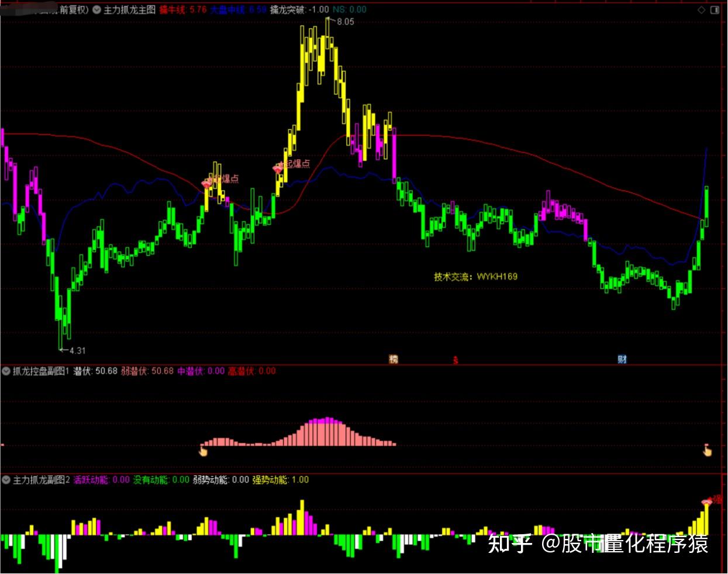The image size is (728, 574).
Task: Click the 财 financial marker on timeline
Action: [622, 359]
